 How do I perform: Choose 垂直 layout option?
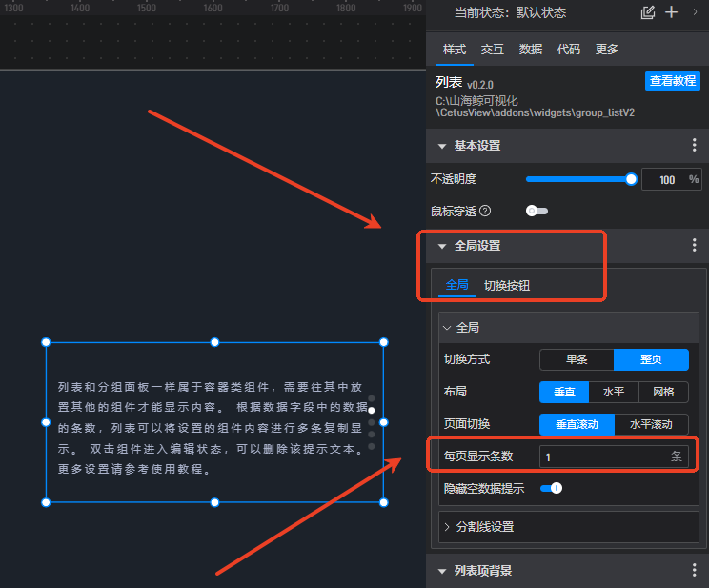point(564,392)
